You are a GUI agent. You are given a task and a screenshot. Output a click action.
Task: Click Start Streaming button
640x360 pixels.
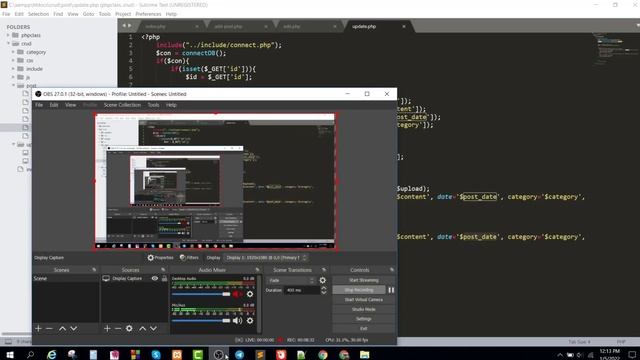point(363,280)
